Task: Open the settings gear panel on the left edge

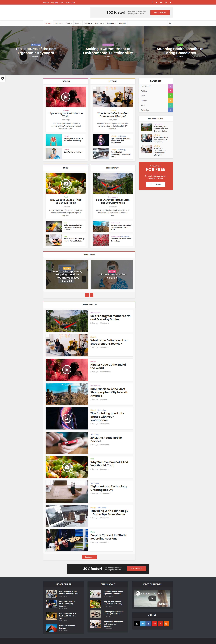Action: tap(3, 79)
